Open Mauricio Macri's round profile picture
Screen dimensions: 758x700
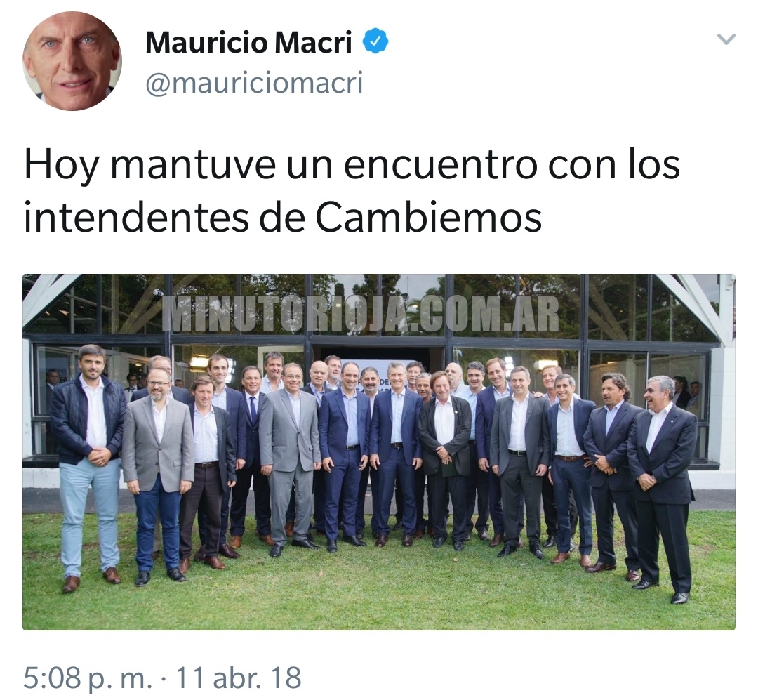[72, 62]
